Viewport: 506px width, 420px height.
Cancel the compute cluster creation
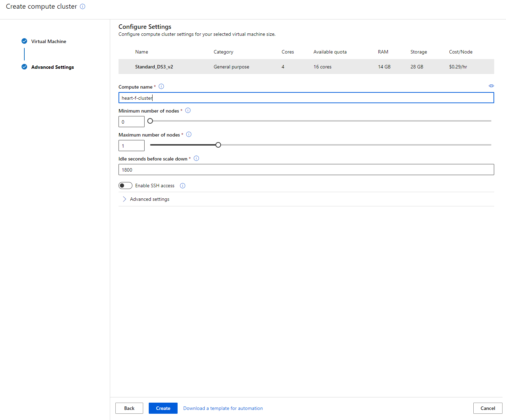coord(488,408)
